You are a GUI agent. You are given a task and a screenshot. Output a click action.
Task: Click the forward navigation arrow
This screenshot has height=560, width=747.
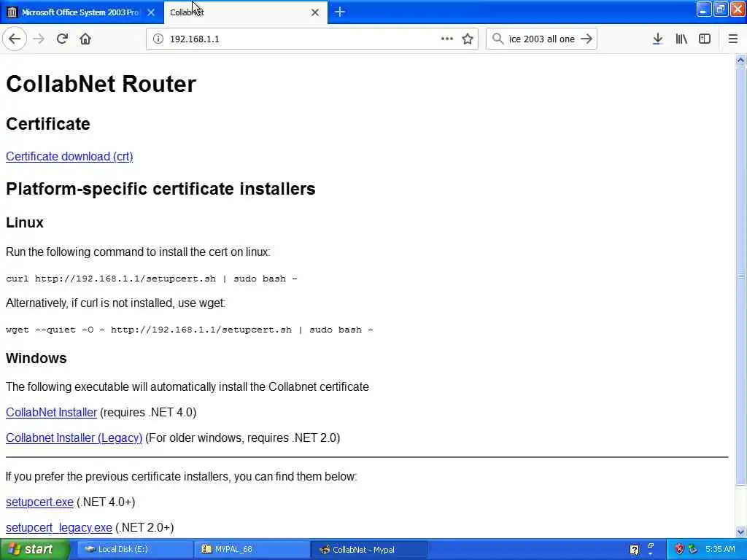click(39, 39)
